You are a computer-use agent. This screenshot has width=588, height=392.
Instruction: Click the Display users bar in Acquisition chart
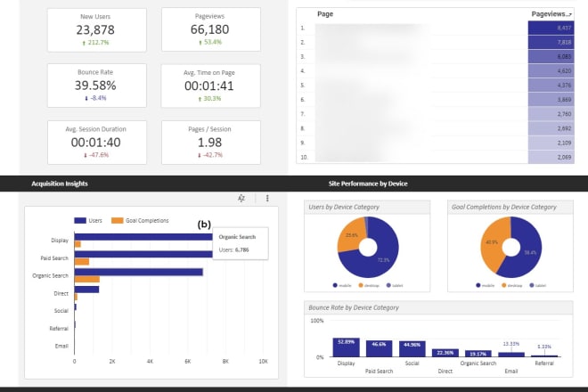click(143, 237)
